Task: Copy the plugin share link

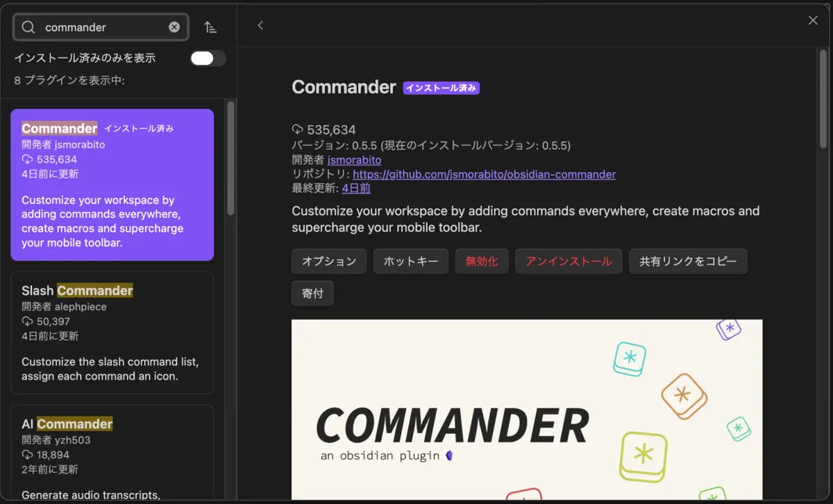Action: [688, 261]
